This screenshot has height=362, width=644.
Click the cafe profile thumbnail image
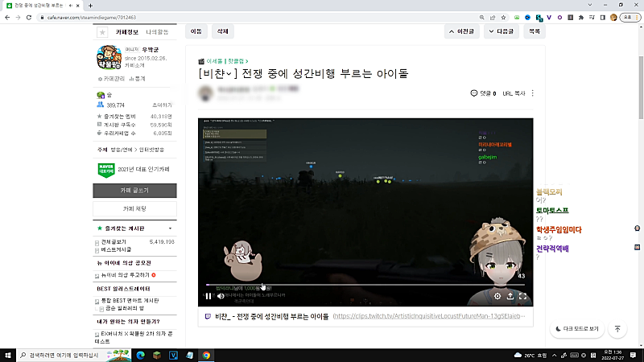(x=109, y=57)
